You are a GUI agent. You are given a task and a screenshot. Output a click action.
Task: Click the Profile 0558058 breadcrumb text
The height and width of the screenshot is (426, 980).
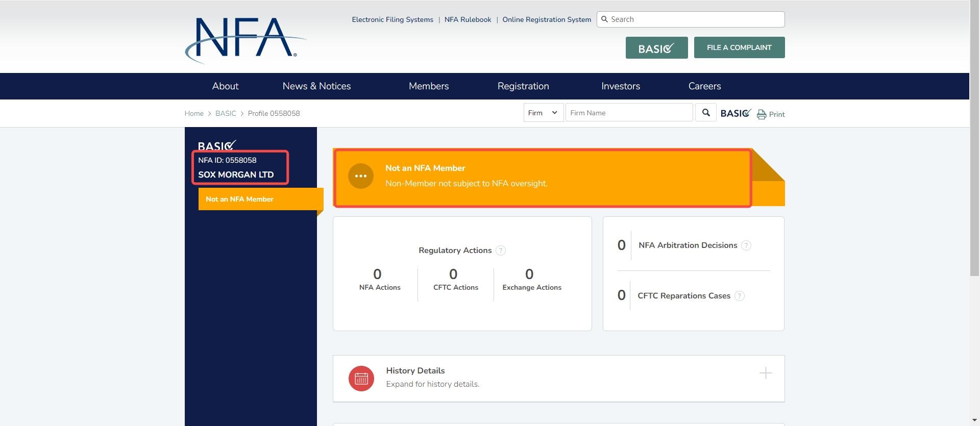[274, 113]
